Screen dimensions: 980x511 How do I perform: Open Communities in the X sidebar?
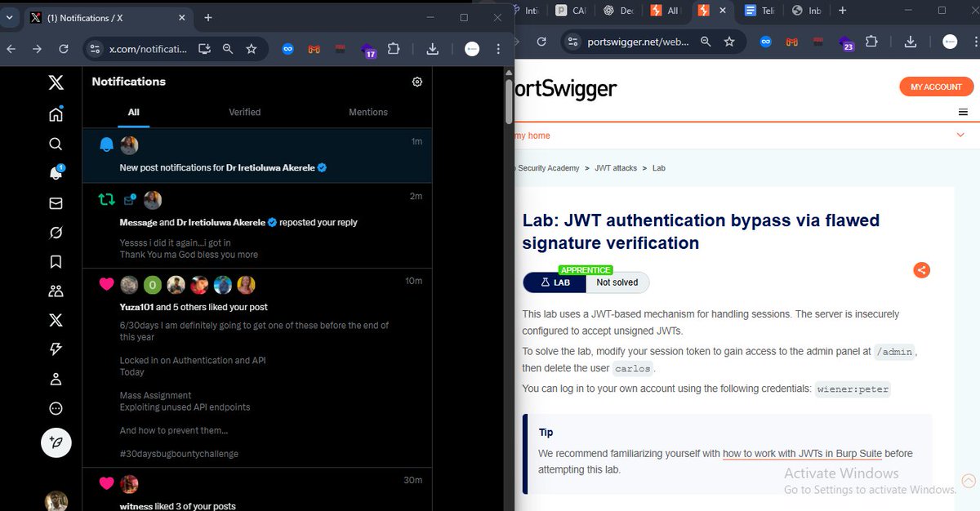tap(55, 291)
